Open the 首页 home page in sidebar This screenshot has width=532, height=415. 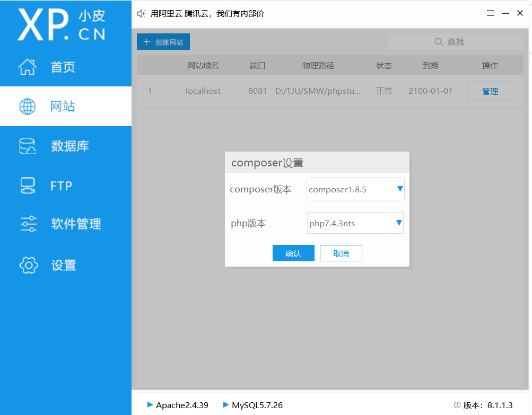point(63,67)
